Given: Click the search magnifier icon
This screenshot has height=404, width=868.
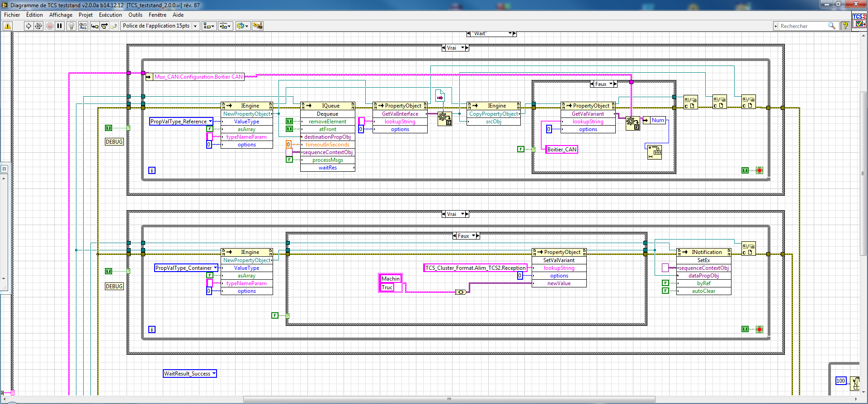Looking at the screenshot, I should tap(831, 26).
